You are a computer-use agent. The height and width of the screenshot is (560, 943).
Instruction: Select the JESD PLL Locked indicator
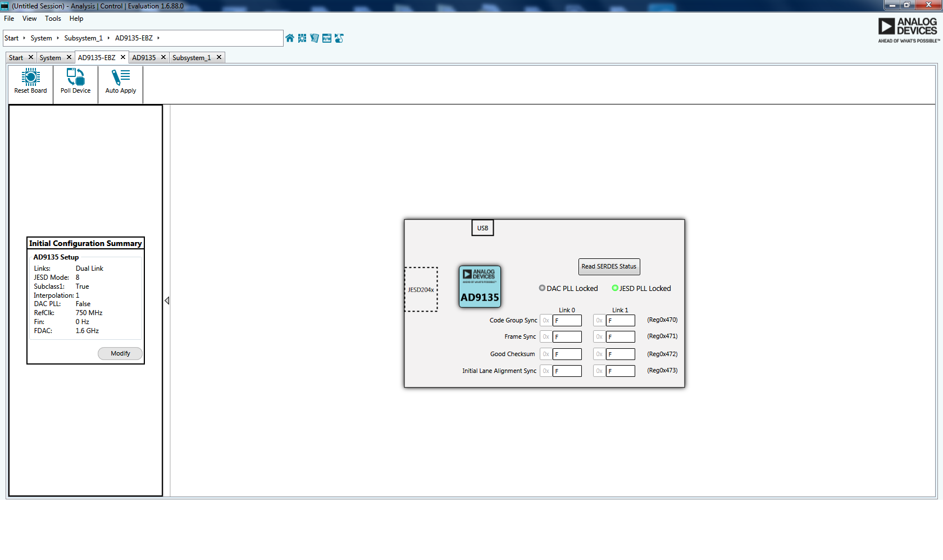[x=616, y=288]
